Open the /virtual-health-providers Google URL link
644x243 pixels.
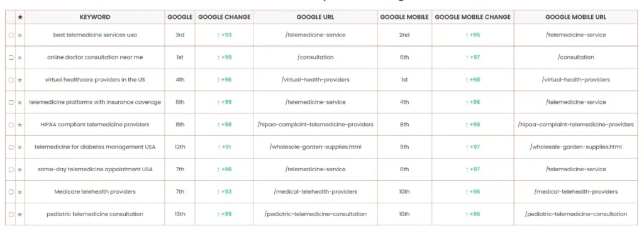coord(316,80)
